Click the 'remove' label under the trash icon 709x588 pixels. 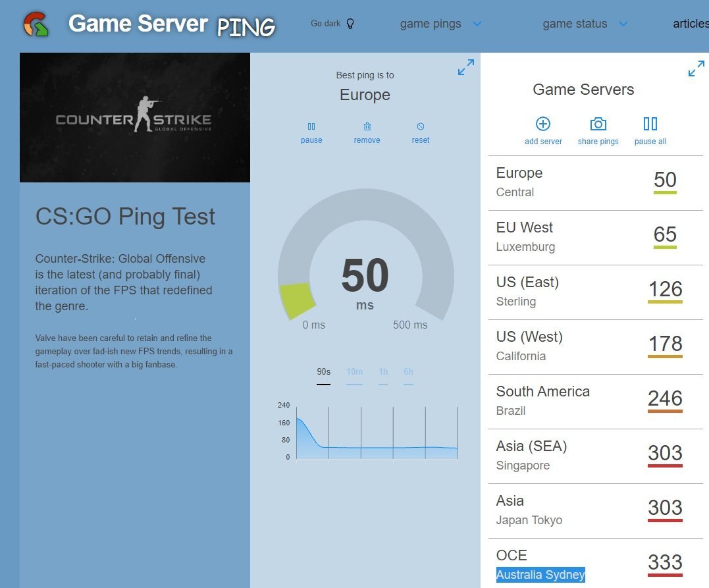pos(367,140)
